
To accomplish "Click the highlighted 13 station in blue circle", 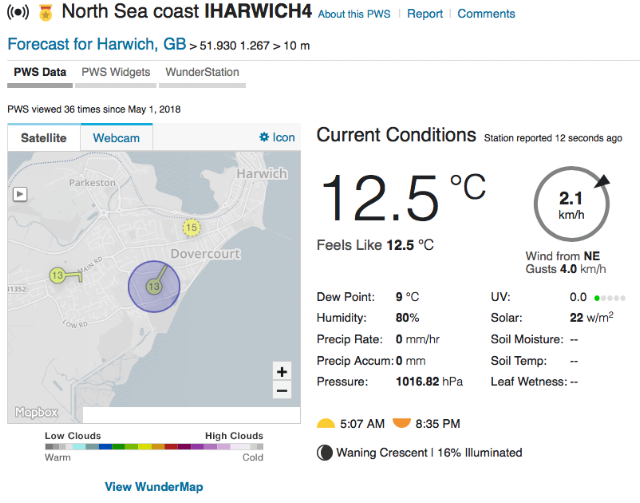I will click(153, 286).
